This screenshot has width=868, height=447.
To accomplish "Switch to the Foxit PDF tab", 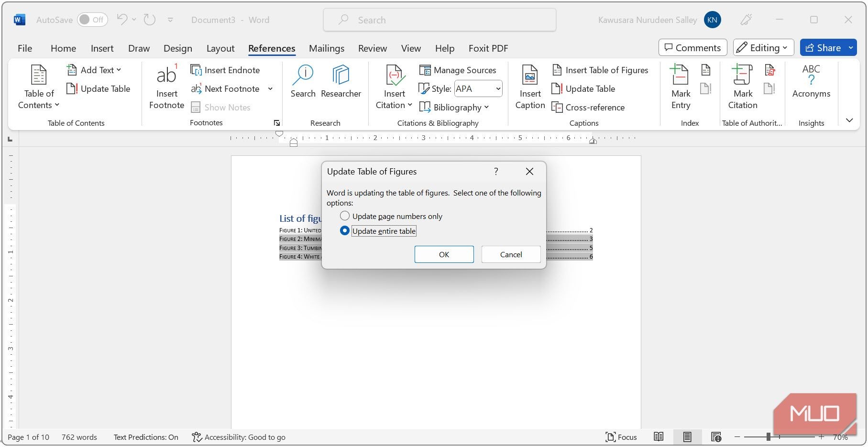I will coord(488,48).
